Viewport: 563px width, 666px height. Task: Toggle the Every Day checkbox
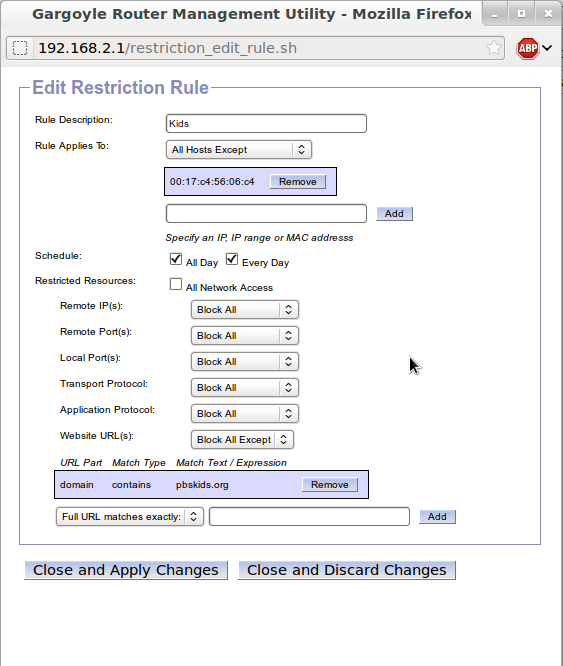(x=232, y=259)
